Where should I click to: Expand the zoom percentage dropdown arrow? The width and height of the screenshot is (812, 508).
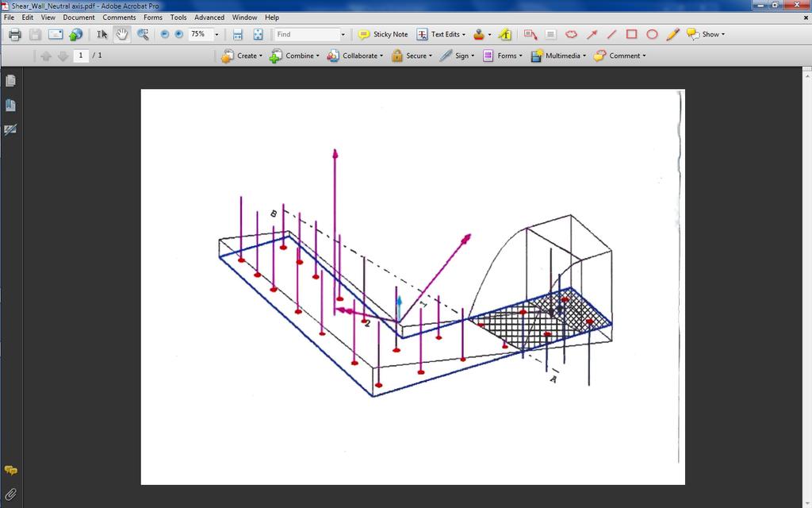[x=216, y=35]
